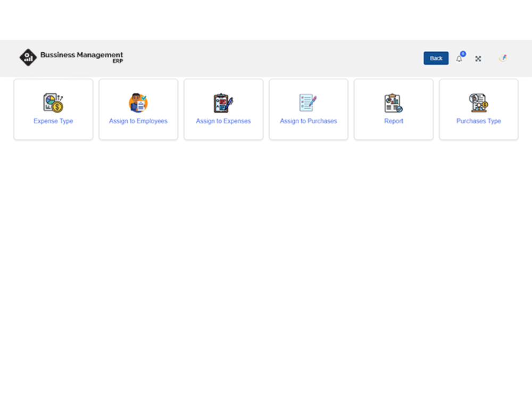532x399 pixels.
Task: Open the Purchases Type link
Action: [478, 121]
